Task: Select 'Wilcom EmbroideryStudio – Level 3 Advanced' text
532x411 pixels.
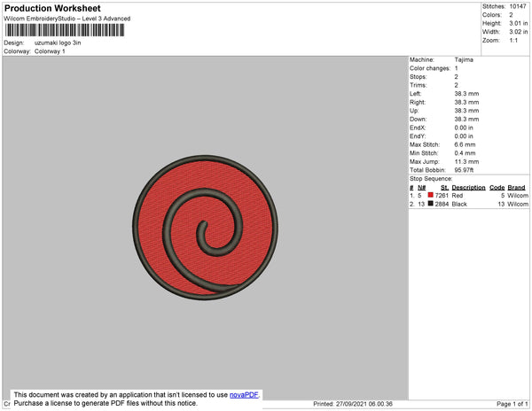Action: tap(67, 19)
